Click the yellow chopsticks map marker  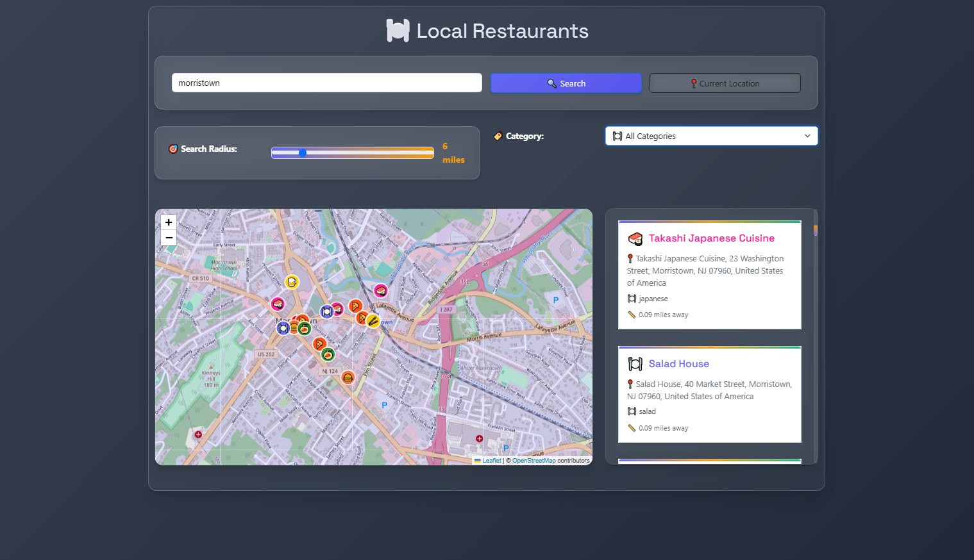tap(373, 321)
